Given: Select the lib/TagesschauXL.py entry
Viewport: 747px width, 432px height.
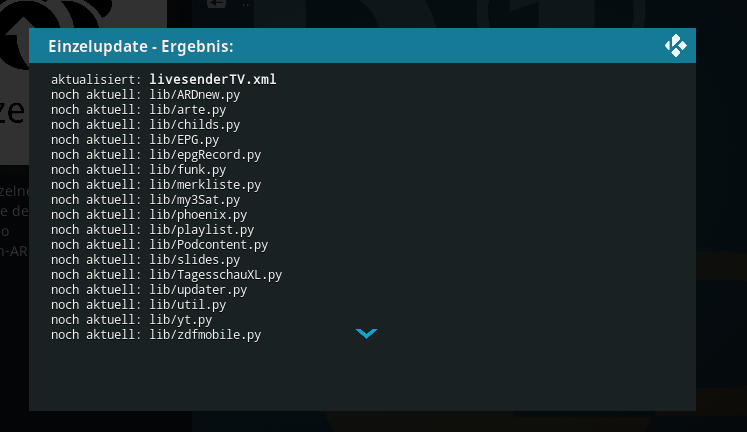Looking at the screenshot, I should (x=166, y=275).
